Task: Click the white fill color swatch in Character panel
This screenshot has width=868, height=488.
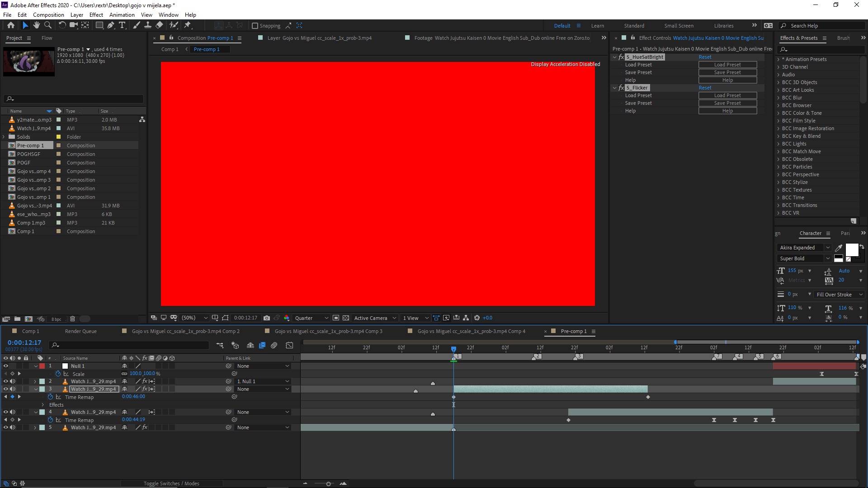Action: [x=852, y=249]
